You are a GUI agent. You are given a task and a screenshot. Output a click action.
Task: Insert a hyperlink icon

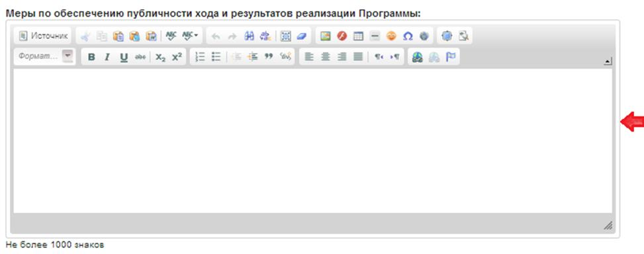417,57
